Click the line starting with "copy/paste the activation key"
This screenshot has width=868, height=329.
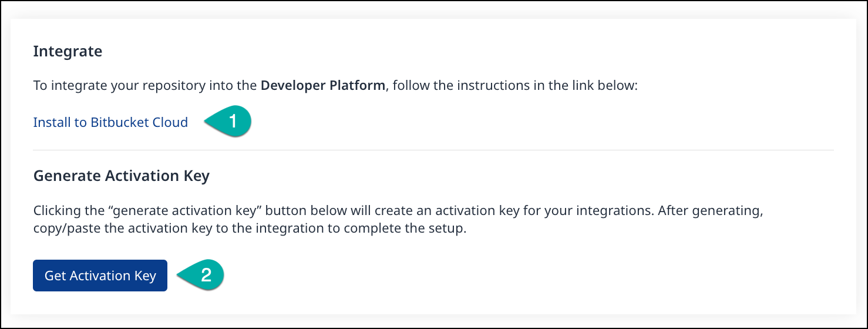point(249,229)
